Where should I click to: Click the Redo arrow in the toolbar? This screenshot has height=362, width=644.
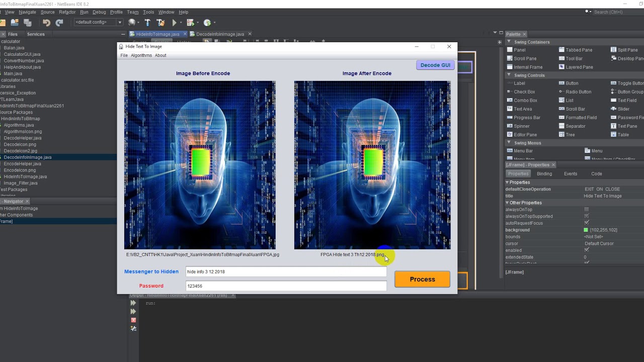pos(59,23)
